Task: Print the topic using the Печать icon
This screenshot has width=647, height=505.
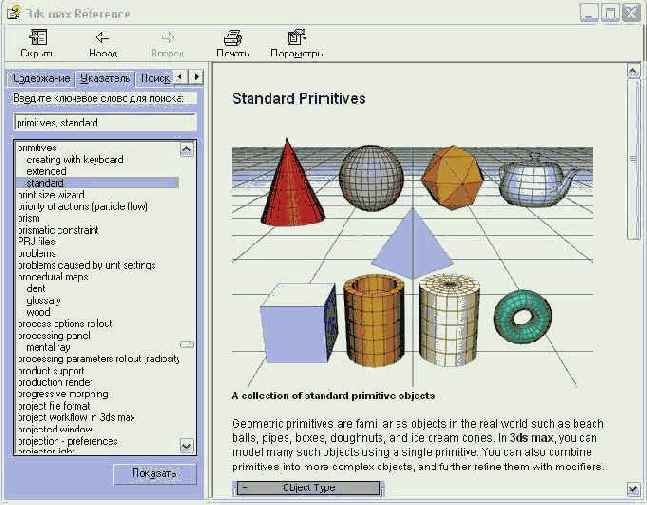Action: coord(232,38)
